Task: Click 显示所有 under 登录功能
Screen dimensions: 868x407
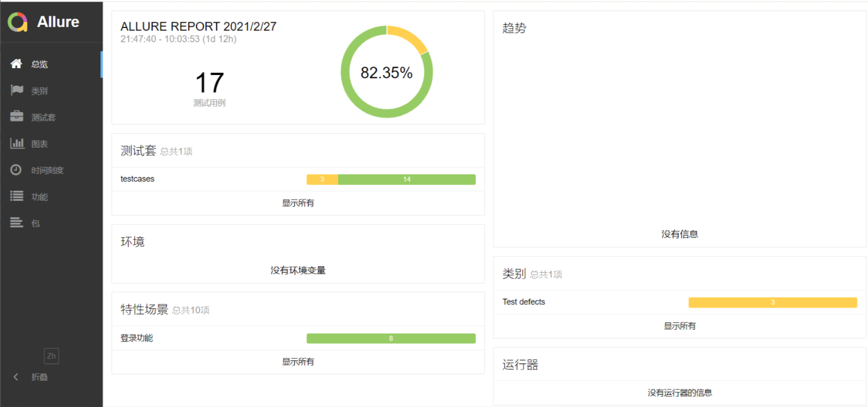Action: click(298, 362)
